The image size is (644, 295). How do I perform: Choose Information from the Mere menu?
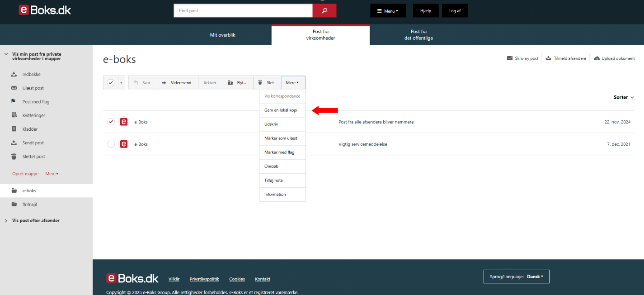pos(282,194)
